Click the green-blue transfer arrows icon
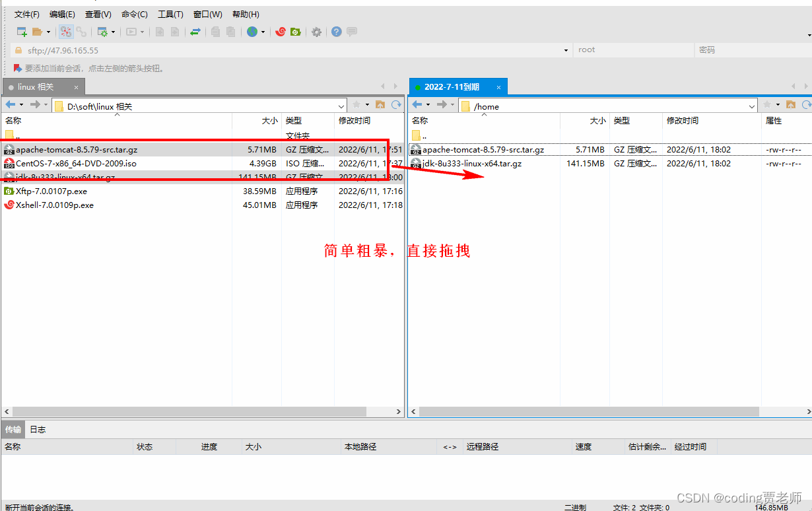Screen dimensions: 812x511 [195, 32]
